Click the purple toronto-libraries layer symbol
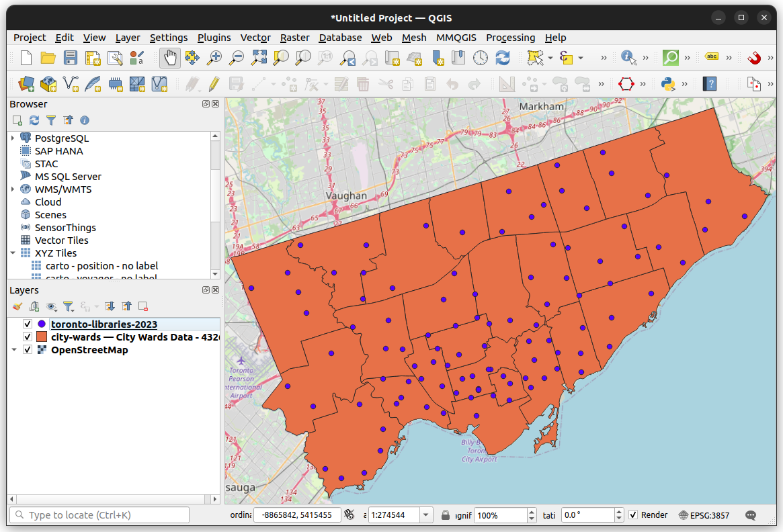Screen dimensions: 783x532 coord(42,324)
